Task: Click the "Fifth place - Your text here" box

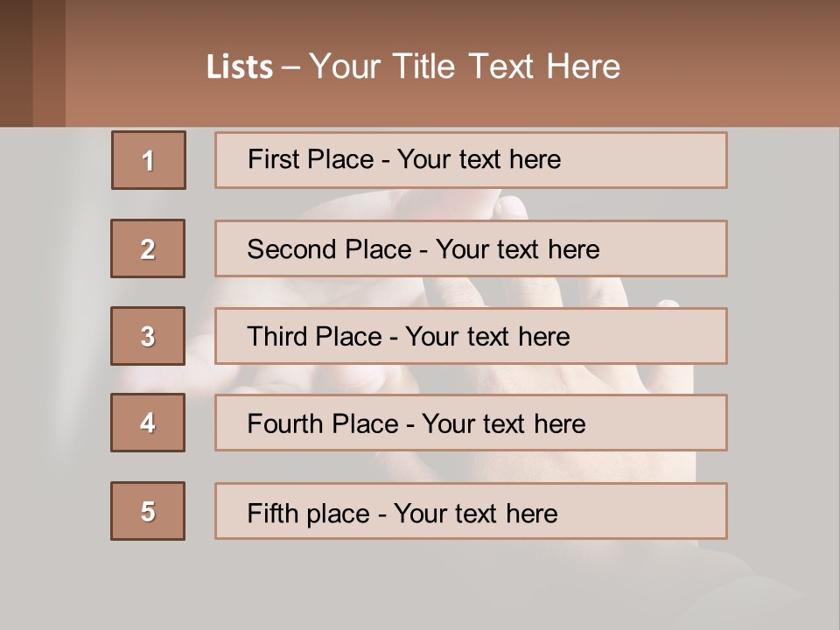Action: [471, 511]
